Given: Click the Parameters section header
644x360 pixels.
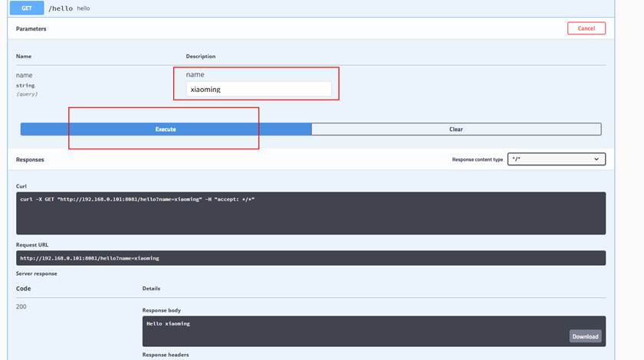Looking at the screenshot, I should click(31, 29).
